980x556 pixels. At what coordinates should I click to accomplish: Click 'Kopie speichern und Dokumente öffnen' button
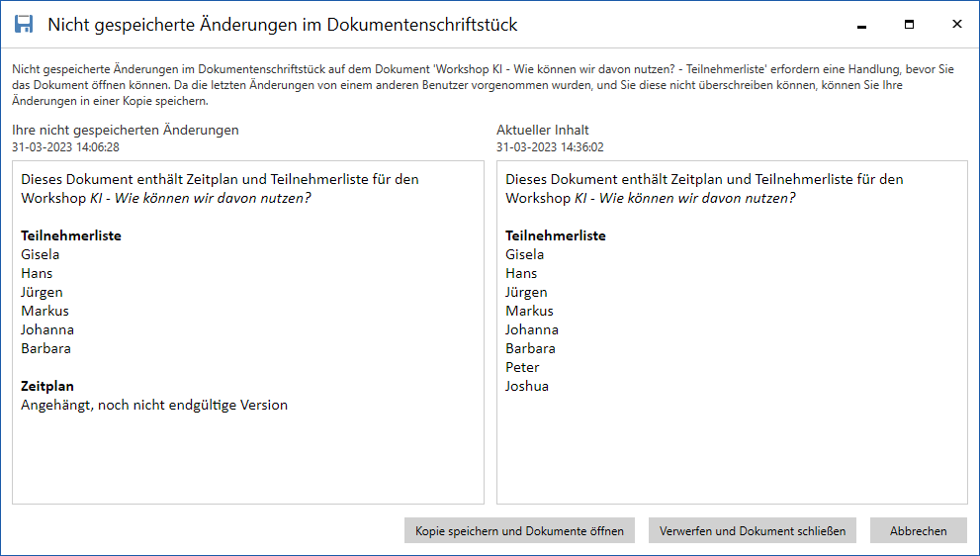click(519, 531)
